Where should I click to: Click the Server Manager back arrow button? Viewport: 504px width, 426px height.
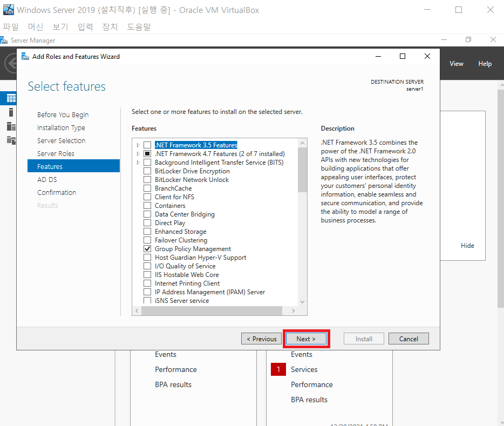11,63
